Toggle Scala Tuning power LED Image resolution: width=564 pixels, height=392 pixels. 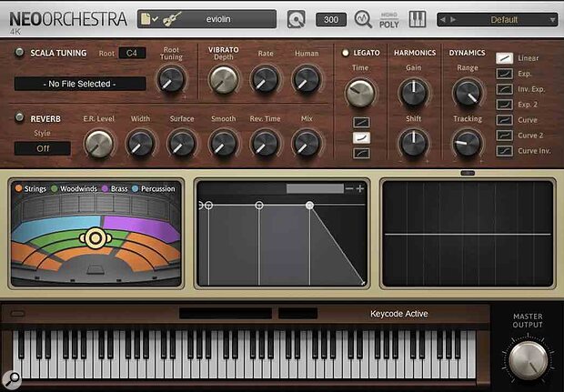[20, 53]
